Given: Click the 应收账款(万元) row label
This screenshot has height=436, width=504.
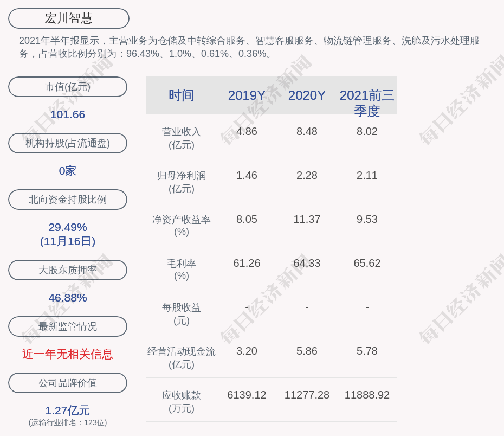Looking at the screenshot, I should coord(182,402).
